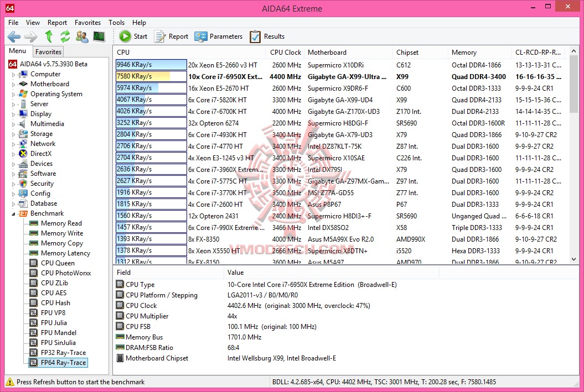Click the results list scroll-up arrow
Image resolution: width=584 pixels, height=392 pixels.
tap(573, 51)
